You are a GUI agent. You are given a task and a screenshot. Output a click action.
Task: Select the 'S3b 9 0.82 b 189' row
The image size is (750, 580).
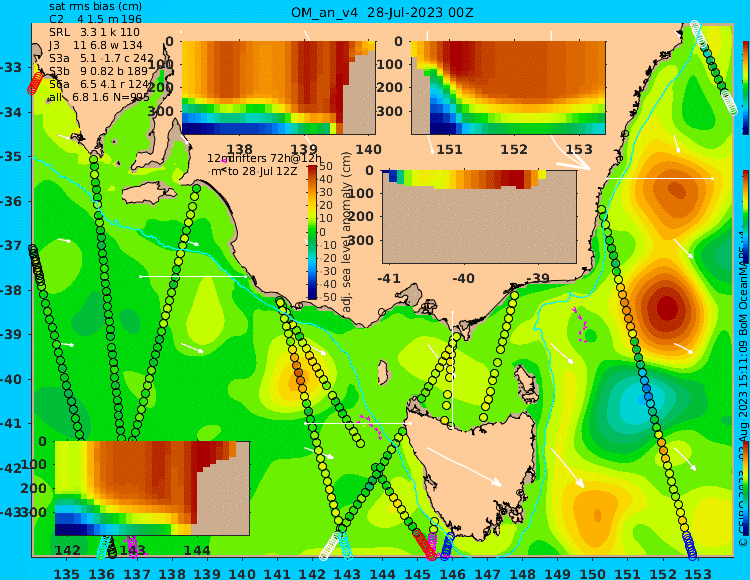click(99, 71)
